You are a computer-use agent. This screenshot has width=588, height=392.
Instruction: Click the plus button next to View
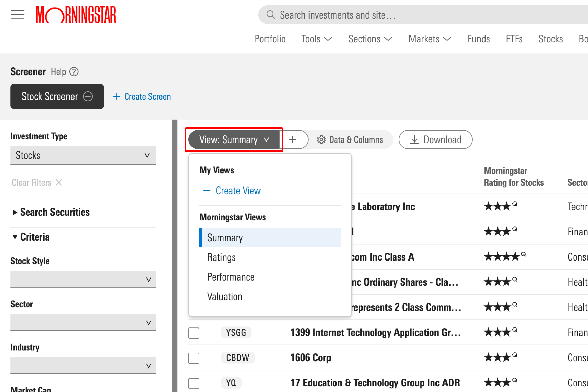tap(293, 139)
